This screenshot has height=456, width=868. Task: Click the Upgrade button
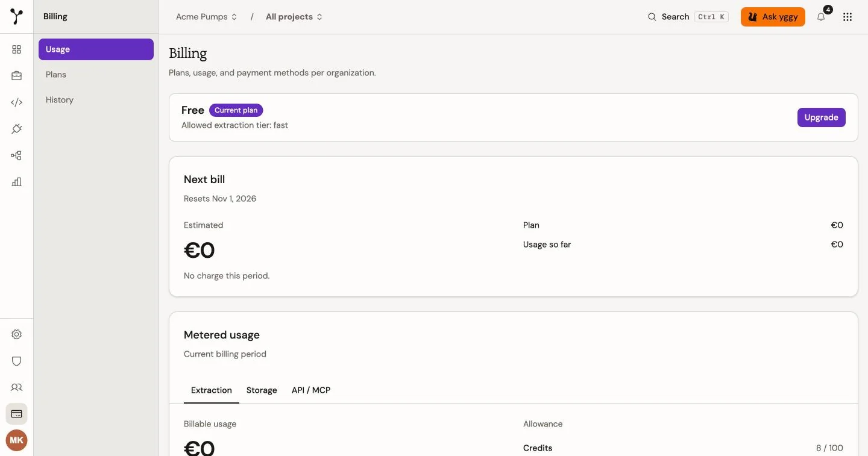point(822,117)
